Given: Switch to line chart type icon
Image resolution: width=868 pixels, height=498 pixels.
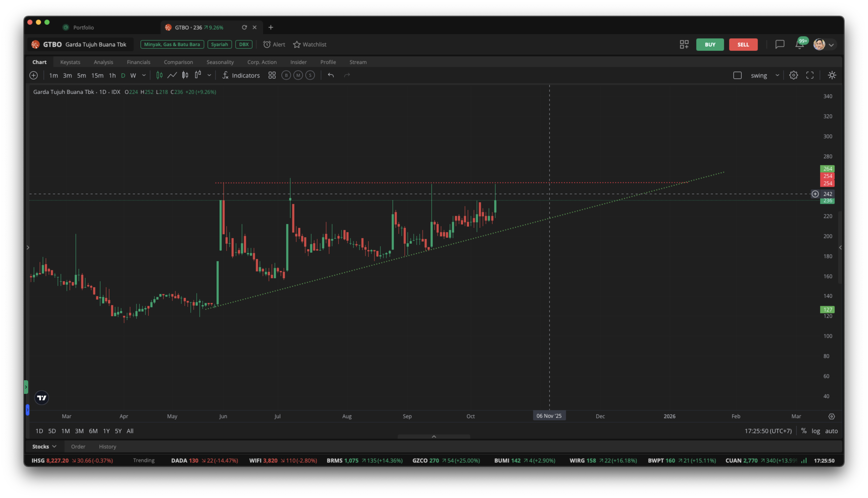Looking at the screenshot, I should point(172,75).
